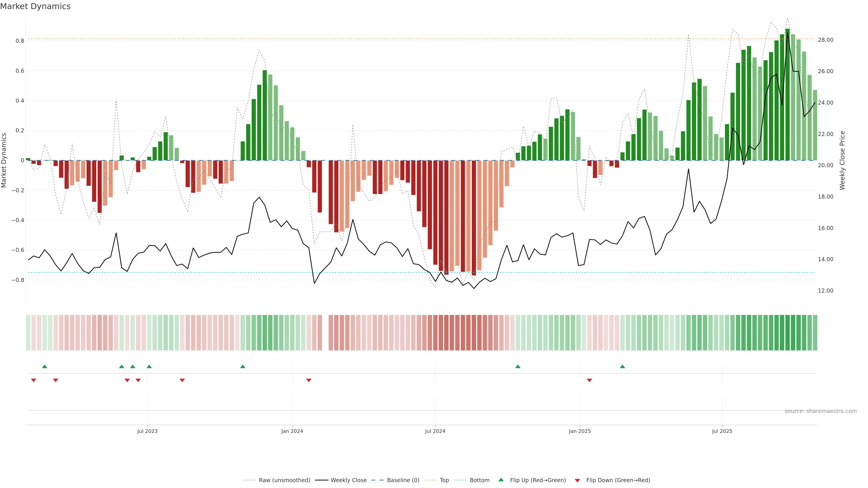Click the Weekly Close Price axis title
Viewport: 868px width, 488px height.
tap(842, 160)
